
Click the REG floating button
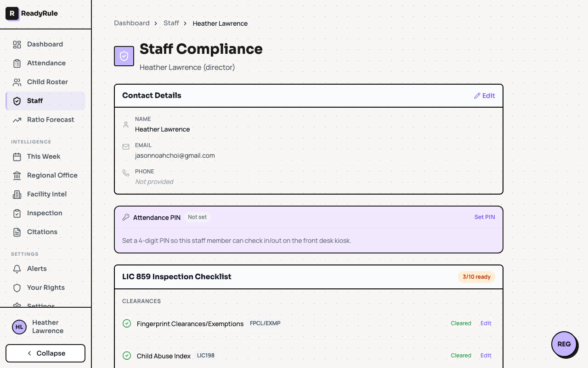point(564,344)
